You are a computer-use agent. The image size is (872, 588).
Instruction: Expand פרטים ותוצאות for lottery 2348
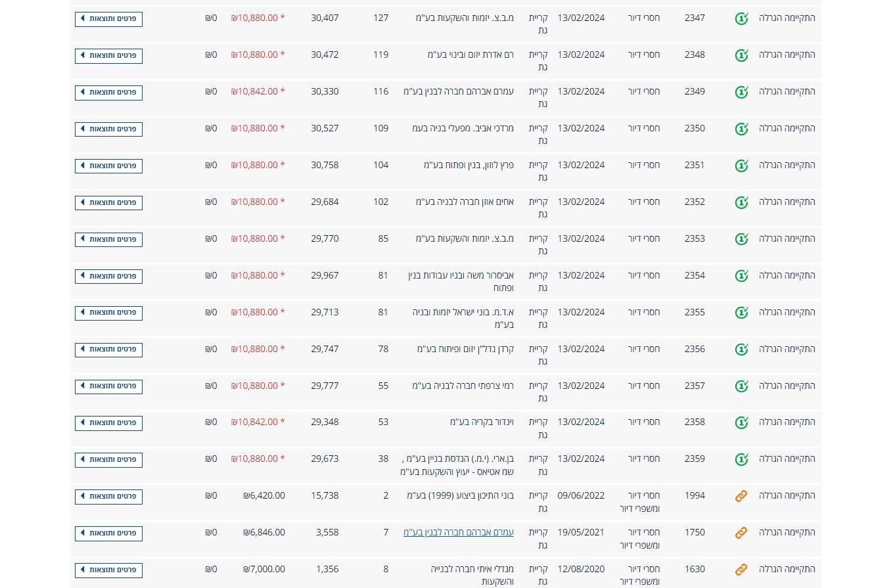(108, 55)
